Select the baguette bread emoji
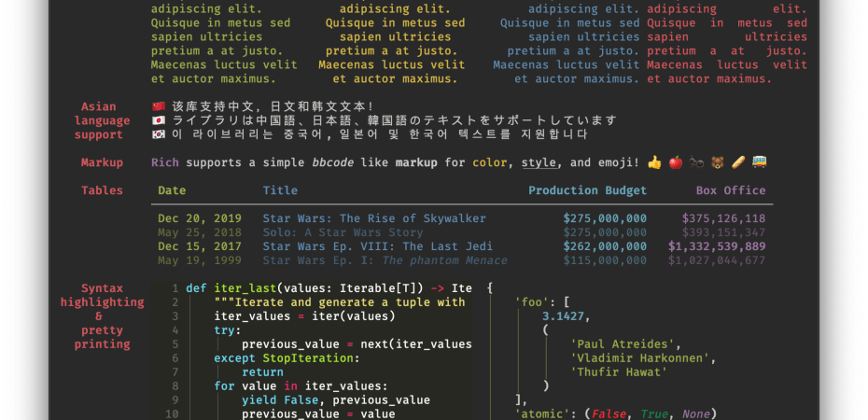The image size is (868, 420). tap(738, 163)
